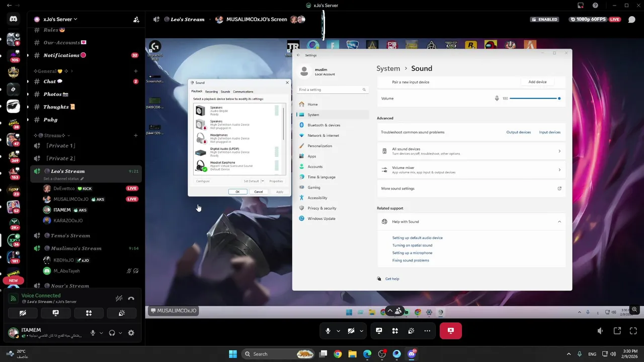Collapse the Stream channel category
Image resolution: width=644 pixels, height=362 pixels.
(x=52, y=135)
